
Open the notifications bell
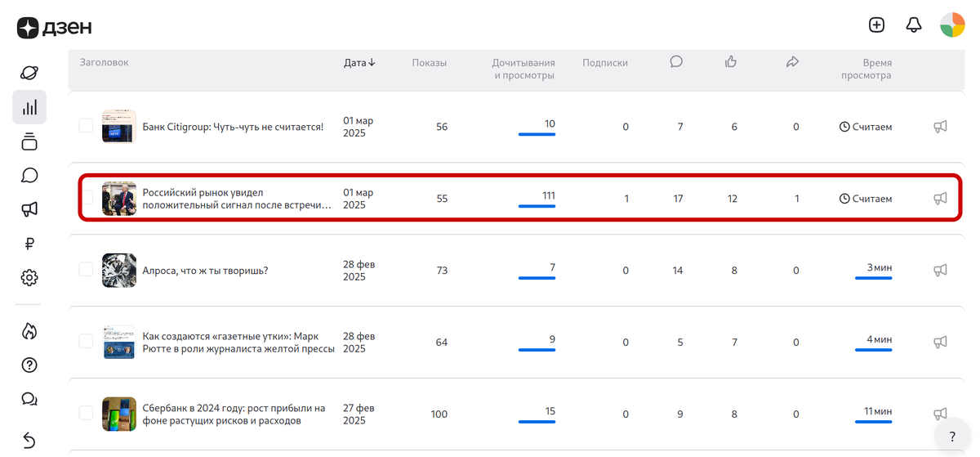point(914,25)
